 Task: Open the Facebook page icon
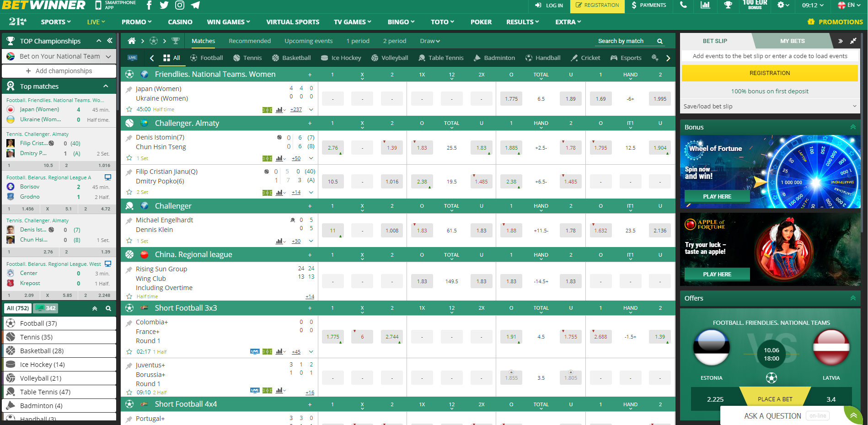pyautogui.click(x=149, y=5)
